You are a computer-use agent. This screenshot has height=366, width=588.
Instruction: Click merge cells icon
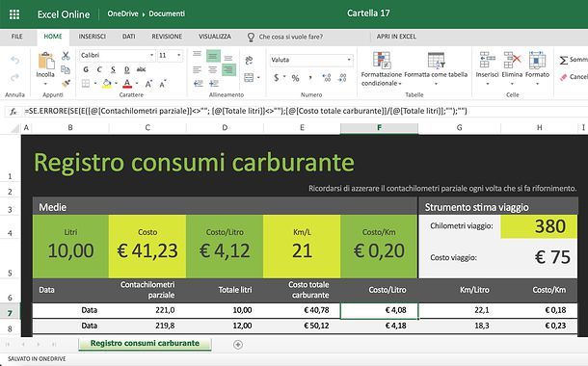[x=249, y=78]
